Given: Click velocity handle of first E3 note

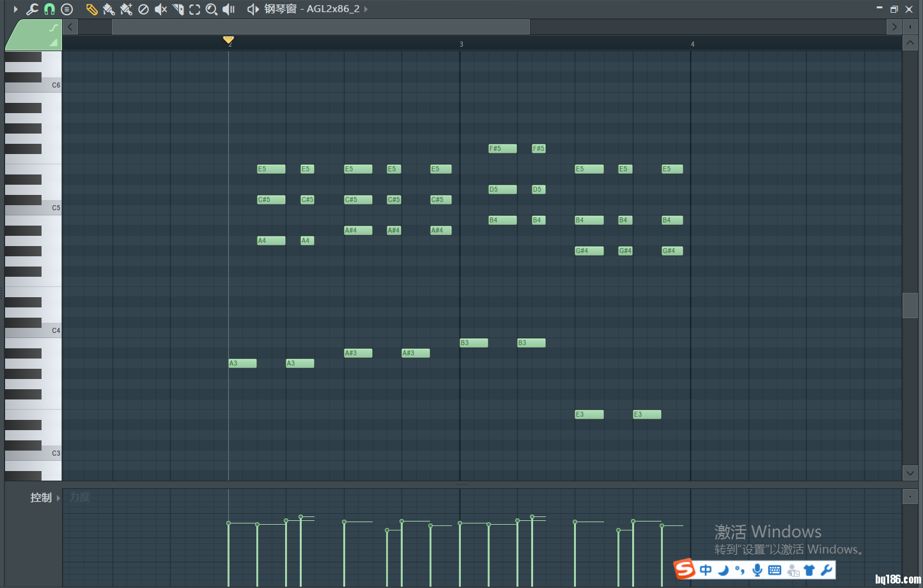Looking at the screenshot, I should point(575,522).
